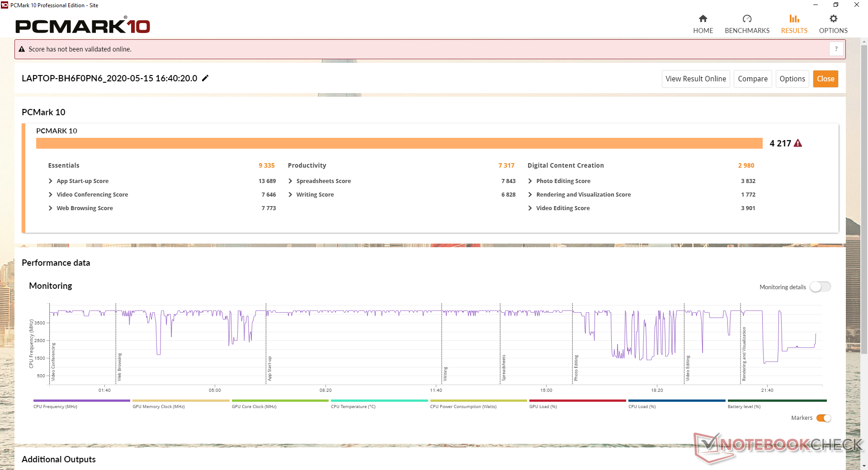Click the scrollbar down arrow
The width and height of the screenshot is (868, 470).
864,466
